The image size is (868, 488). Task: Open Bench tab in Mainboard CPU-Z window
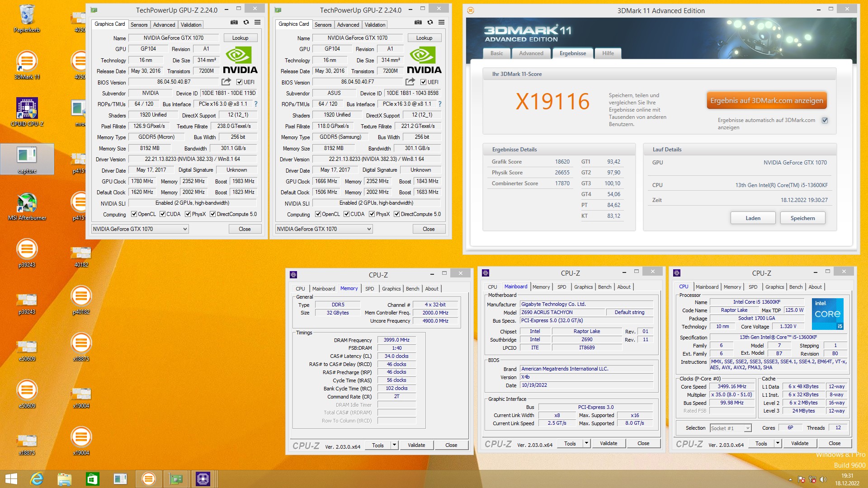click(604, 287)
